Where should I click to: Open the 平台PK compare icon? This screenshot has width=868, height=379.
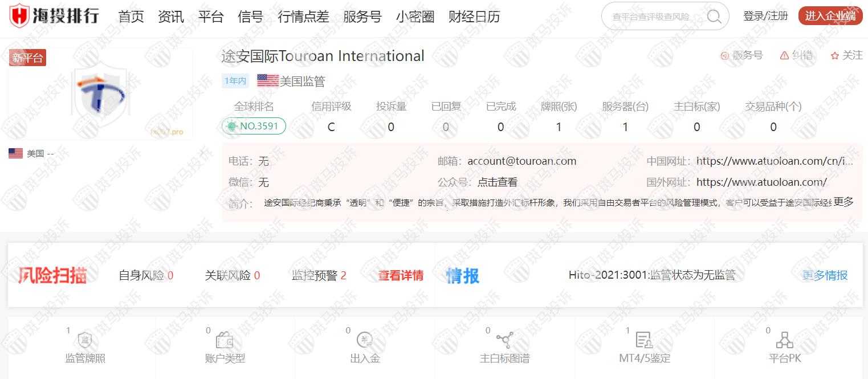[x=784, y=340]
